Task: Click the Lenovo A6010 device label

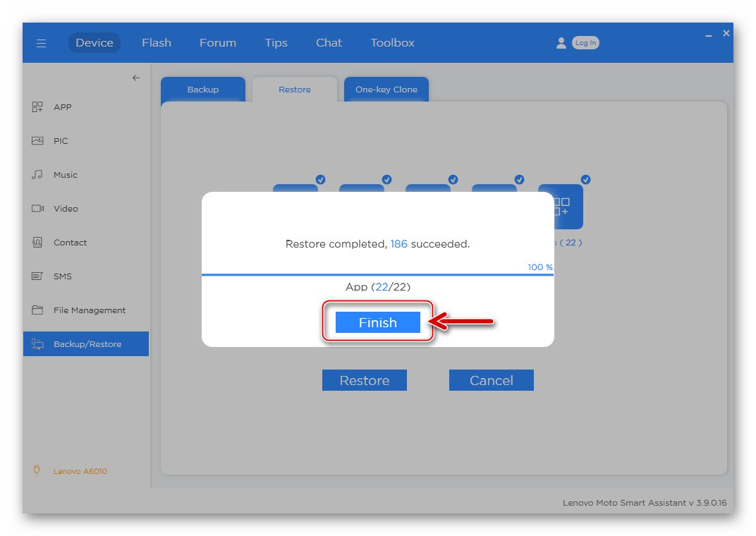Action: pyautogui.click(x=80, y=471)
